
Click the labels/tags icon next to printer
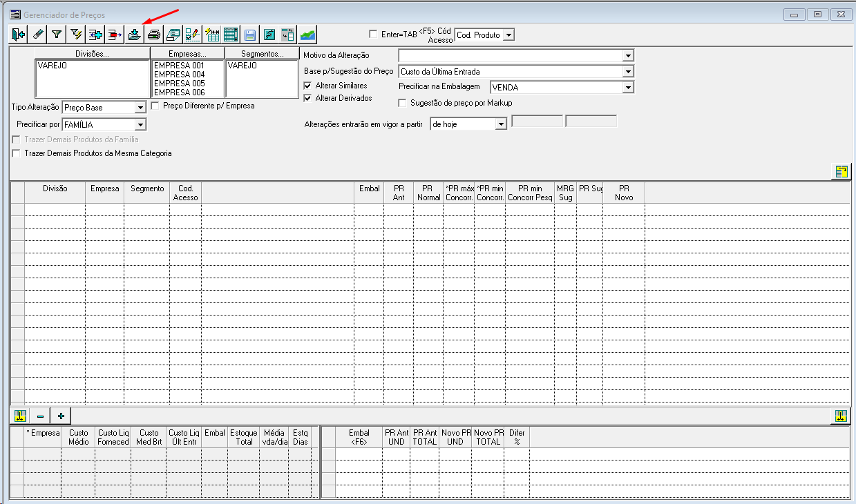[173, 34]
